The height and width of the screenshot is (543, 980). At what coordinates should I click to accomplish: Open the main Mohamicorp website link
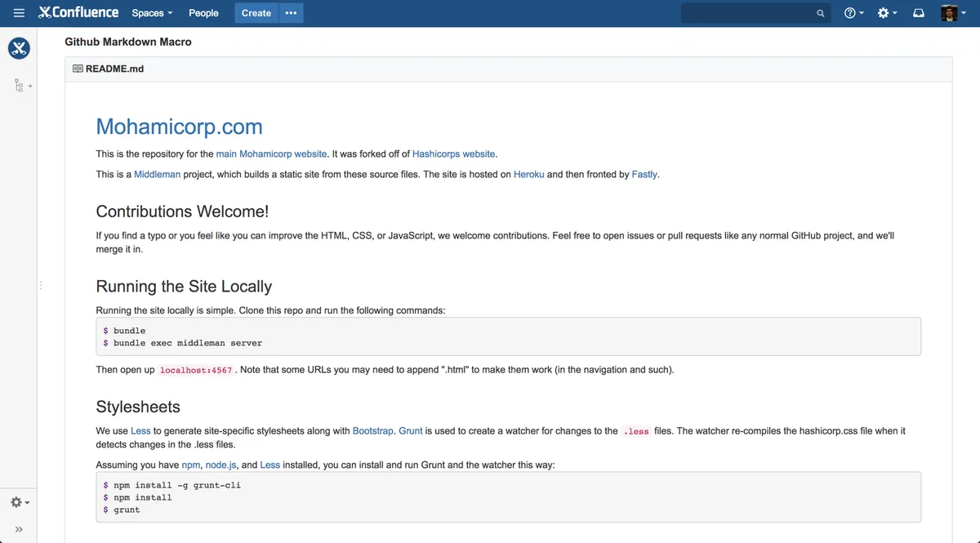271,154
